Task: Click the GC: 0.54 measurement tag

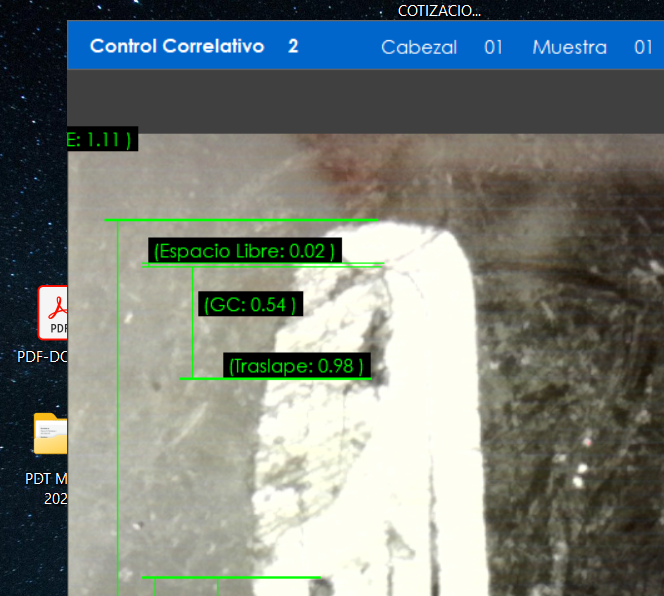Action: pos(249,305)
